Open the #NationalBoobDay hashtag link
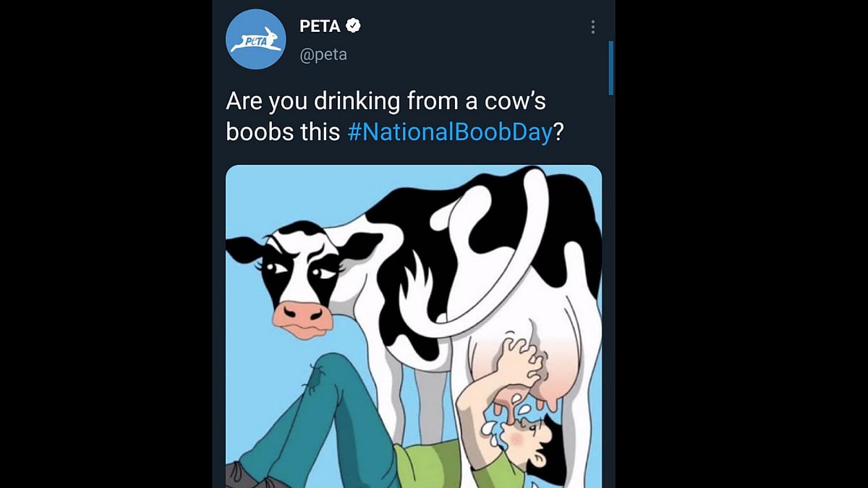 click(450, 132)
